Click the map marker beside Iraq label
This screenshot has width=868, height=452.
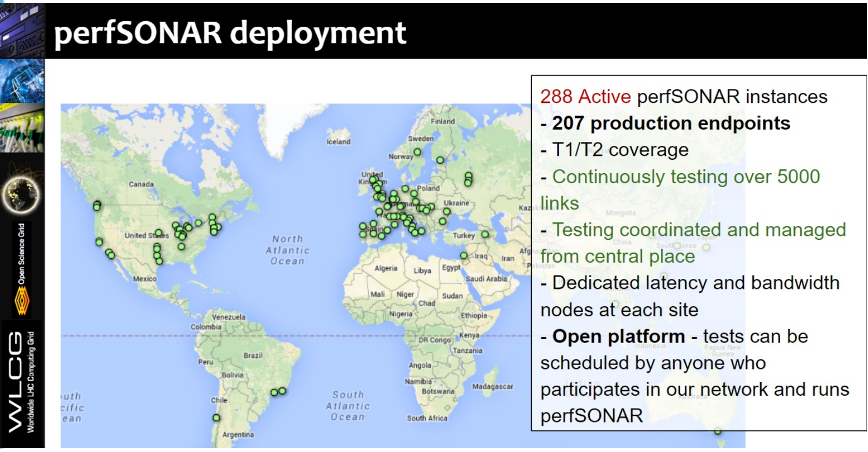(x=464, y=256)
